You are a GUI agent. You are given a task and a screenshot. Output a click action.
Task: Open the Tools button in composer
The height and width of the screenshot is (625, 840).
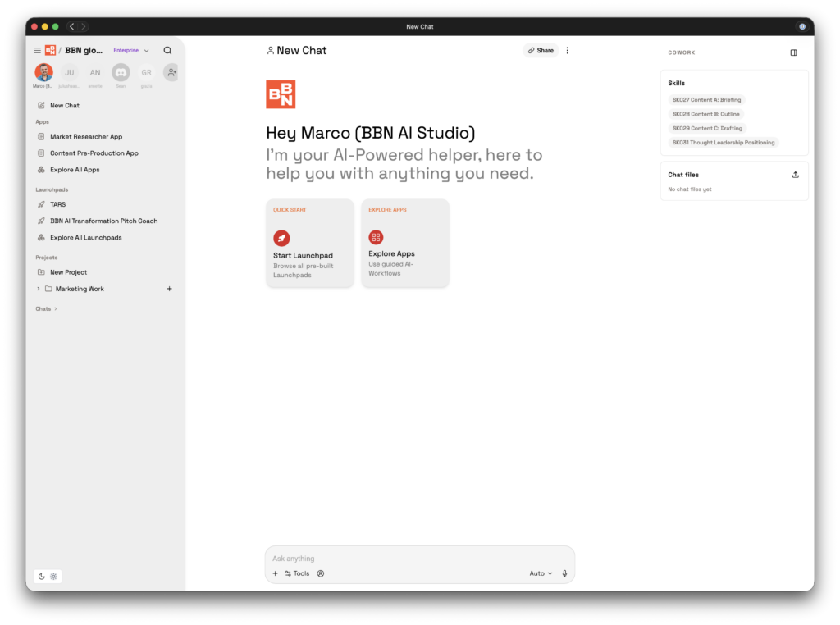[297, 573]
